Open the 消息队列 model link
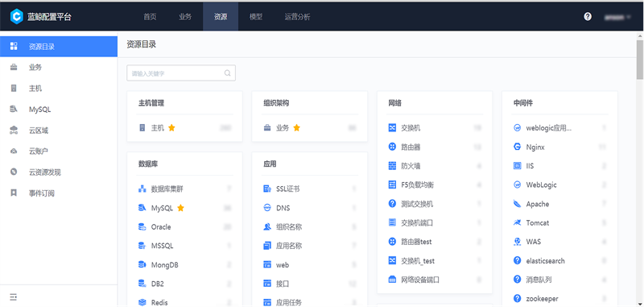Screen dimensions: 644x307 tap(539, 280)
